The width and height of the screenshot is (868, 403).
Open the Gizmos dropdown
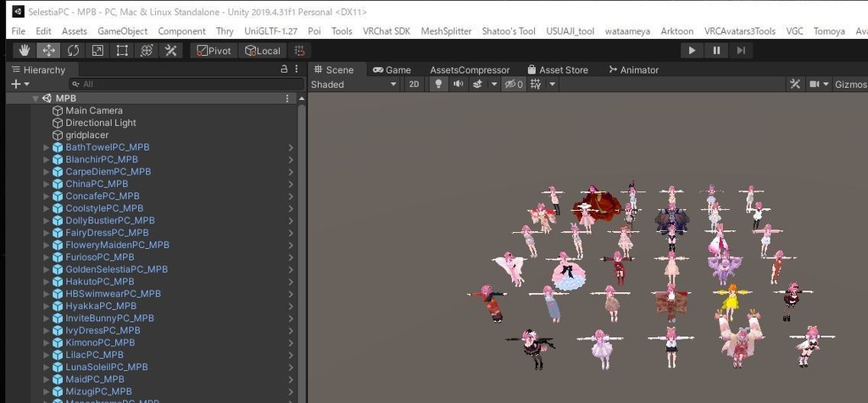point(851,84)
